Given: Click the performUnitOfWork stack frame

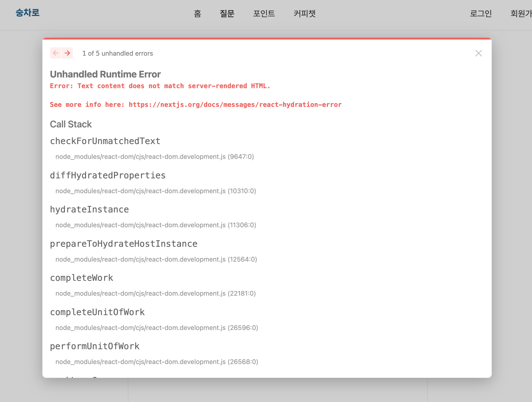Looking at the screenshot, I should pyautogui.click(x=95, y=346).
